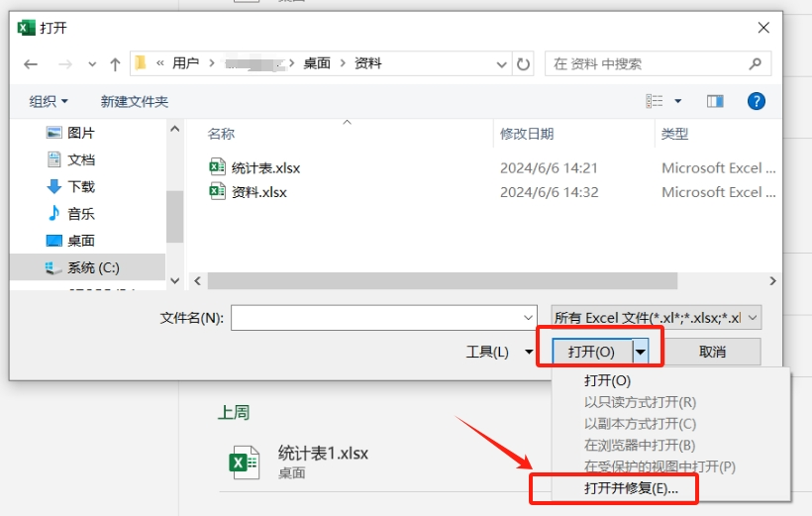
Task: Expand the arrow beside 打开(O) button
Action: [641, 353]
